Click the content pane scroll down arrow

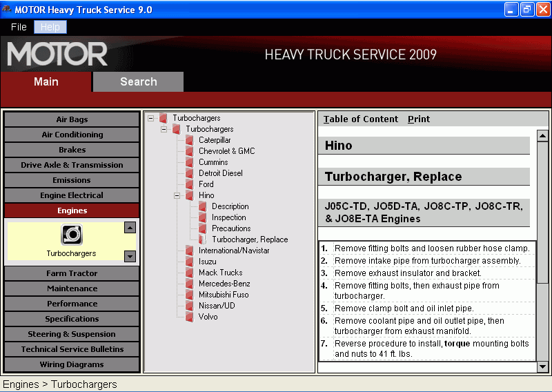[542, 366]
